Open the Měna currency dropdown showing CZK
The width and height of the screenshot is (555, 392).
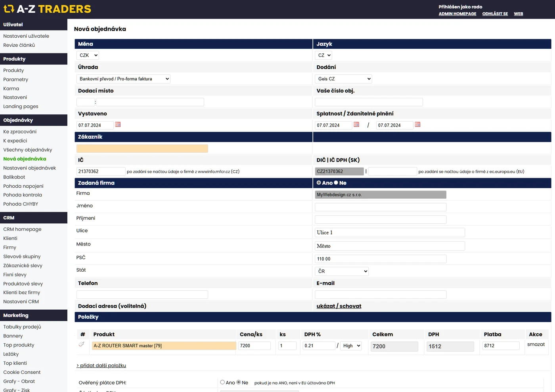pyautogui.click(x=88, y=55)
